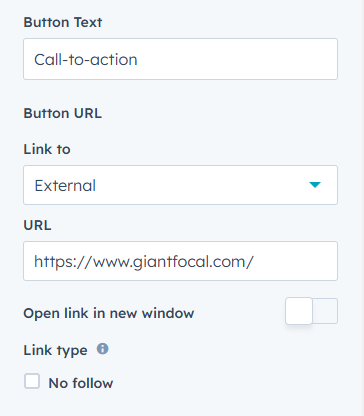This screenshot has width=364, height=416.
Task: Click the Call-to-action text in the field
Action: tap(86, 60)
